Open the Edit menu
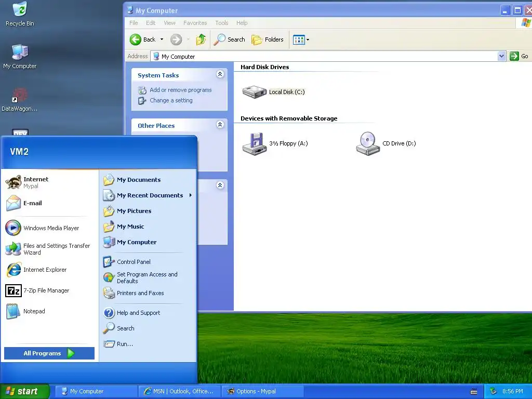Screen dimensions: 532x399 151,23
